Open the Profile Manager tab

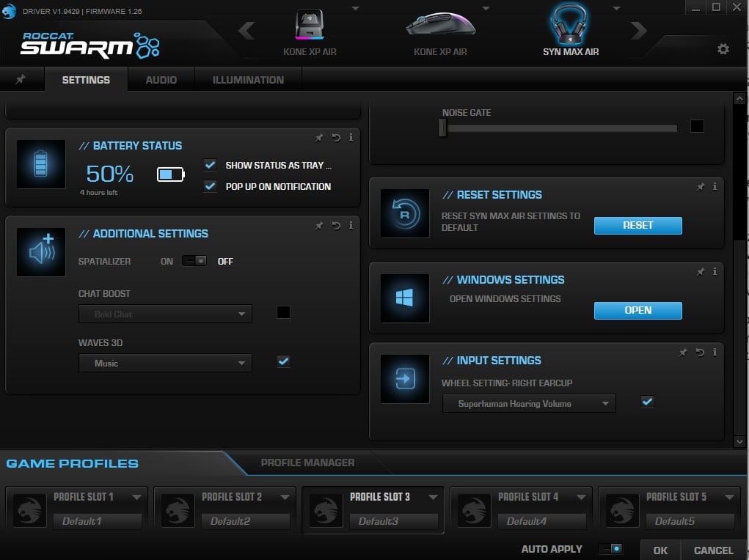(x=307, y=463)
